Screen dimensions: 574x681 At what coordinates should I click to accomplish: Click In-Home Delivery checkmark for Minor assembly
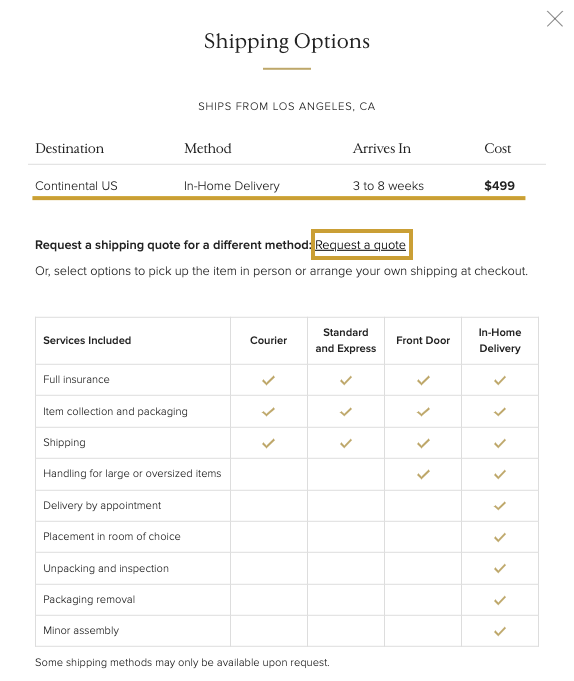pyautogui.click(x=500, y=631)
